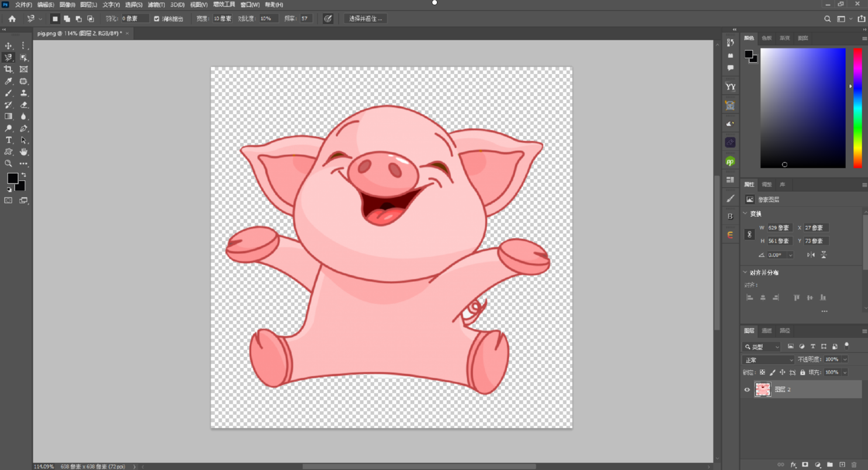
Task: Open the Edit Toolbar three-dots button
Action: 23,164
